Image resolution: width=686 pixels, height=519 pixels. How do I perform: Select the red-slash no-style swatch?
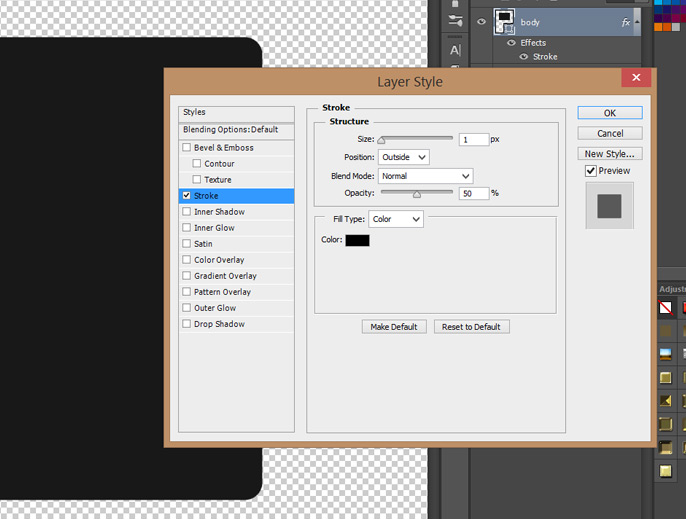pyautogui.click(x=665, y=307)
